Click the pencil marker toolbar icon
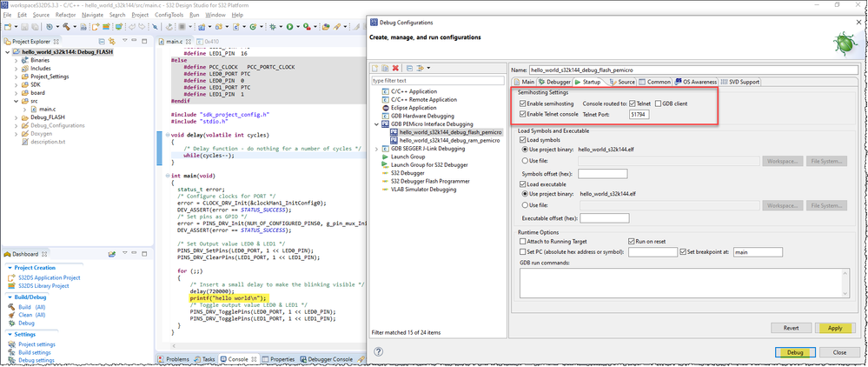 pyautogui.click(x=336, y=27)
